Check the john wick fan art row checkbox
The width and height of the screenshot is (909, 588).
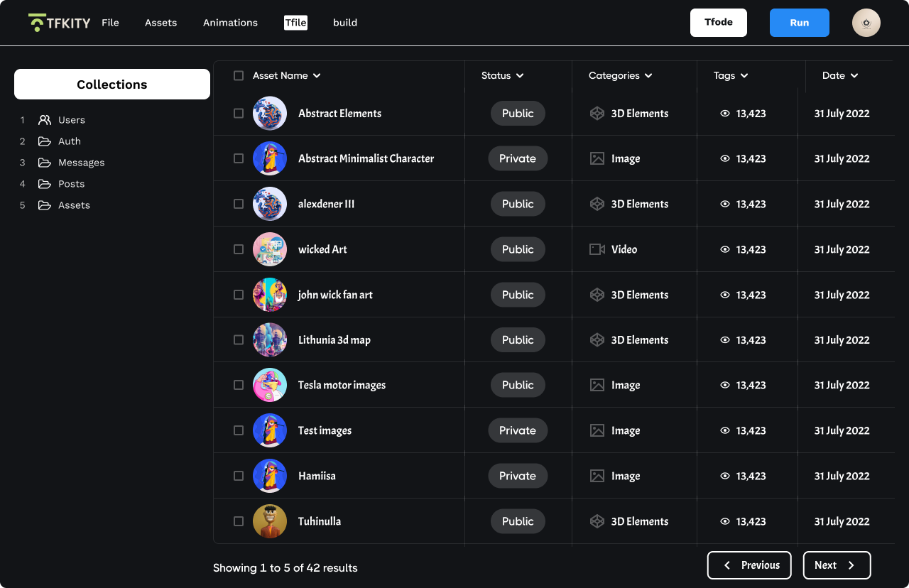point(238,295)
